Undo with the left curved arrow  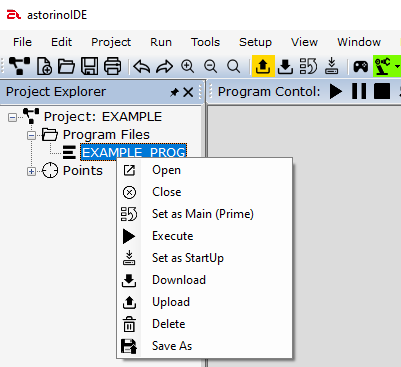tap(142, 66)
